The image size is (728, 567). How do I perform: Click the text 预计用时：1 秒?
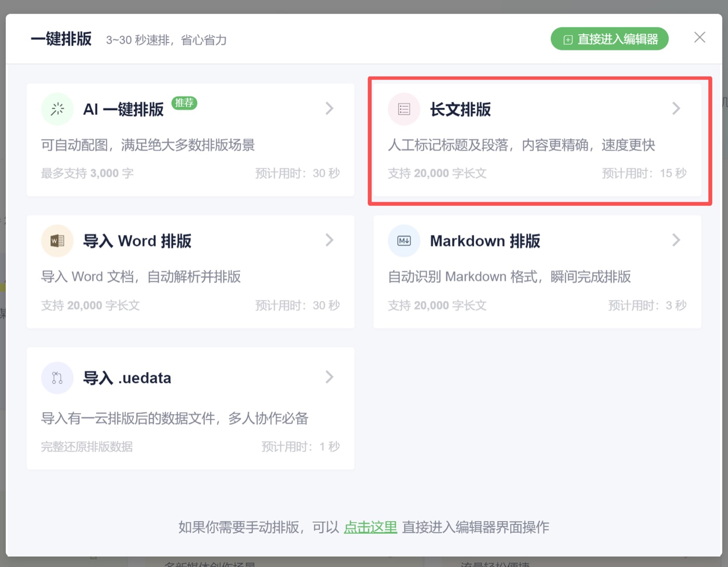click(x=301, y=446)
